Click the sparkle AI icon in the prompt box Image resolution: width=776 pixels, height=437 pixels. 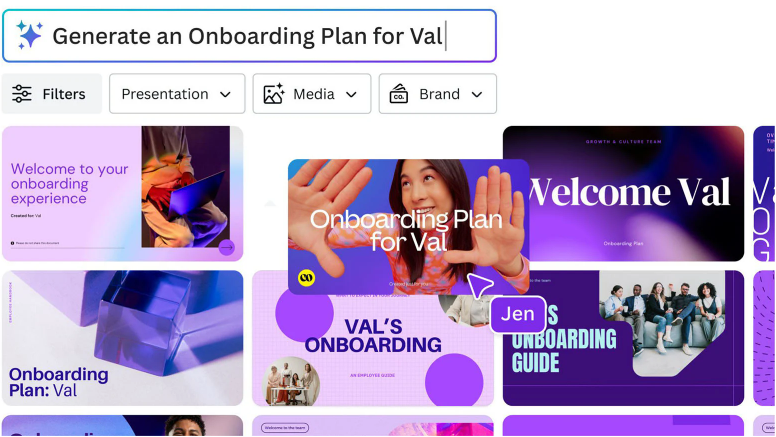click(x=29, y=34)
